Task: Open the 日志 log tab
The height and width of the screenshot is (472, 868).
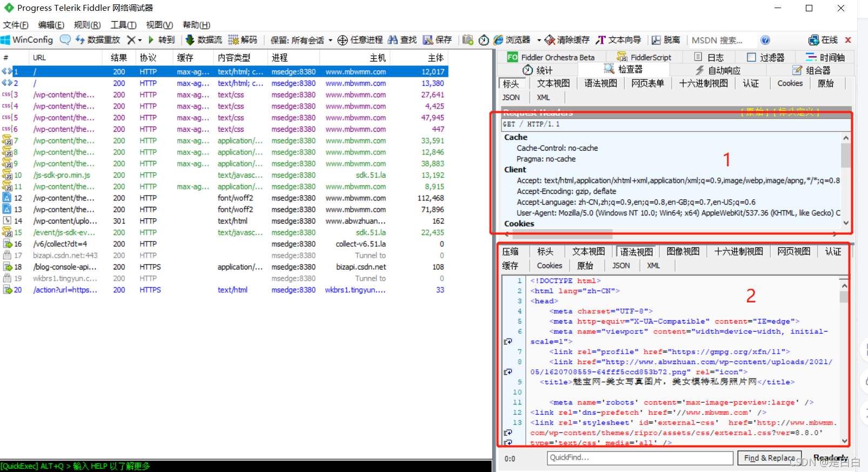Action: pyautogui.click(x=709, y=57)
